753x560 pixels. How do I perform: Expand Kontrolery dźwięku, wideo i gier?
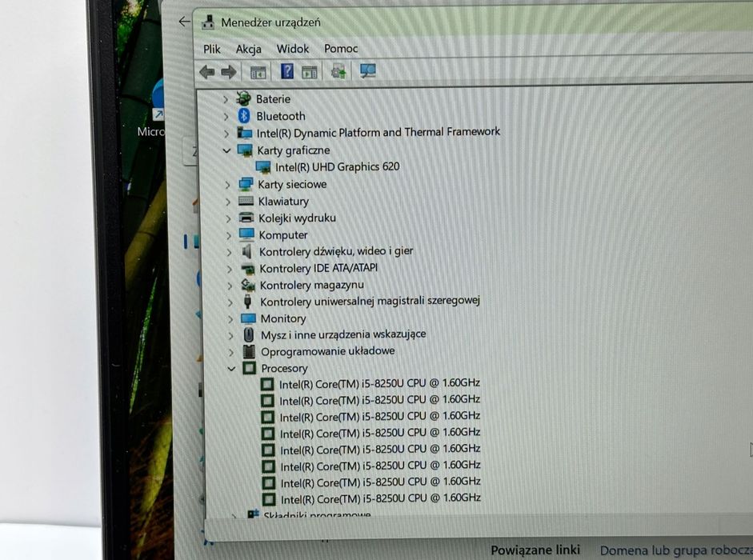coord(230,252)
